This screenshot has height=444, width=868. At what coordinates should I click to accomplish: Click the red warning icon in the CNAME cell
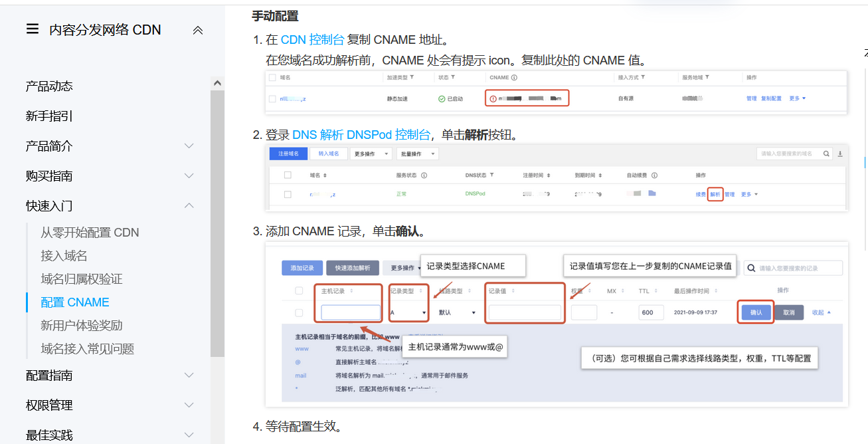(493, 99)
